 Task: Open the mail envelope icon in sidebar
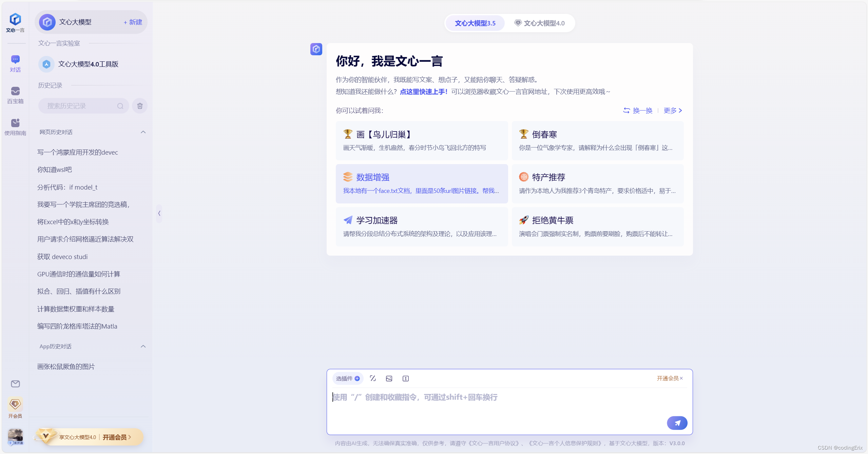pos(15,384)
